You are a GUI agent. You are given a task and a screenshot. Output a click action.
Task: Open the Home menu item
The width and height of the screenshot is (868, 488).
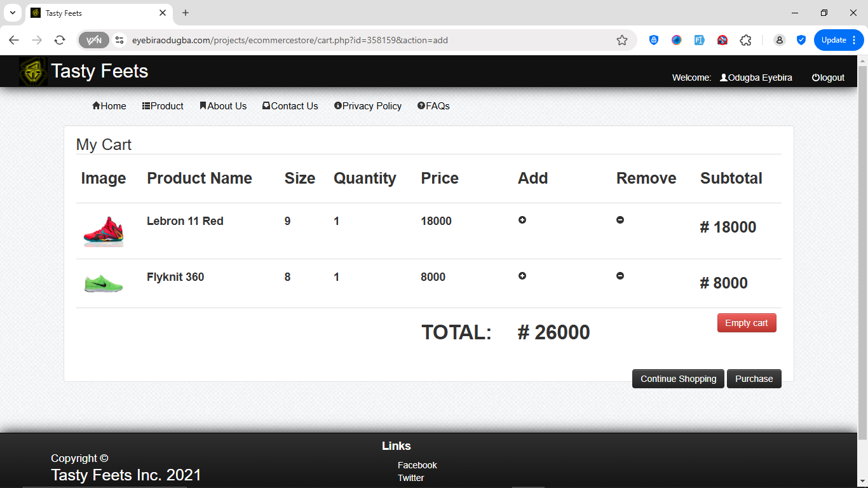tap(109, 106)
